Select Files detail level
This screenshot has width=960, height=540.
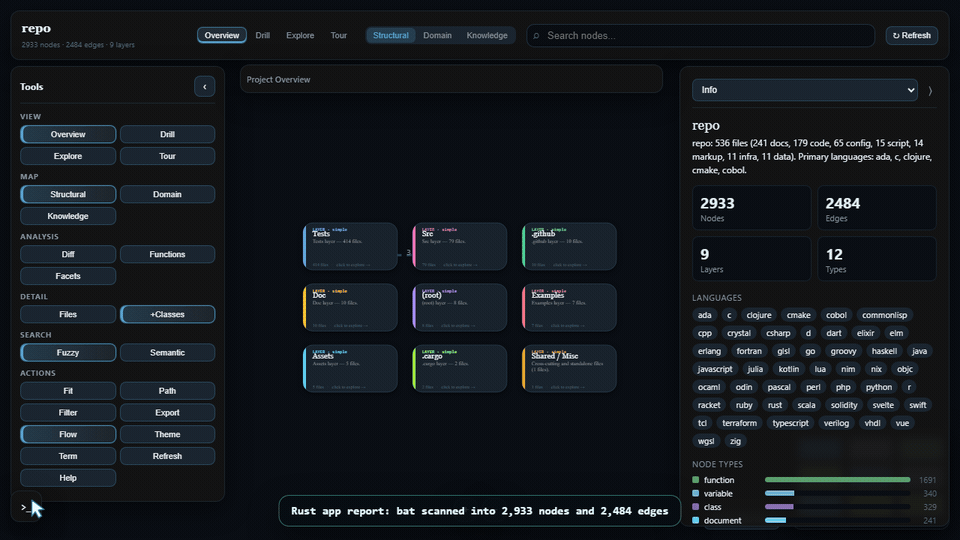click(x=68, y=314)
